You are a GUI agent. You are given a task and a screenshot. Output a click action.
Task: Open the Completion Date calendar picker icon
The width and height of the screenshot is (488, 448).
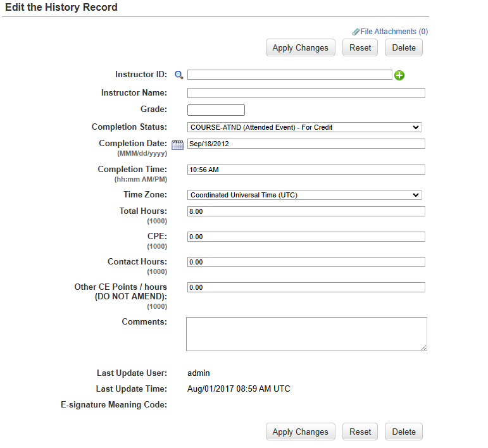[x=178, y=145]
